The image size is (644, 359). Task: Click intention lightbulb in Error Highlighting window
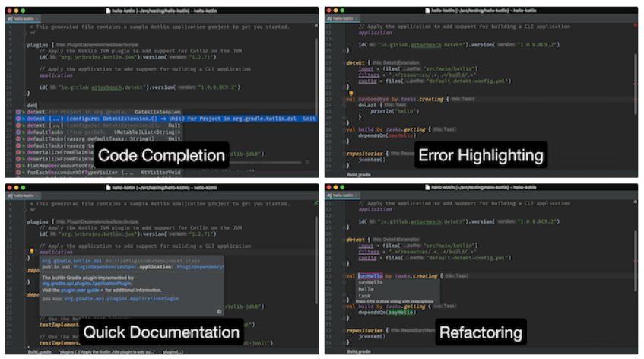[351, 94]
